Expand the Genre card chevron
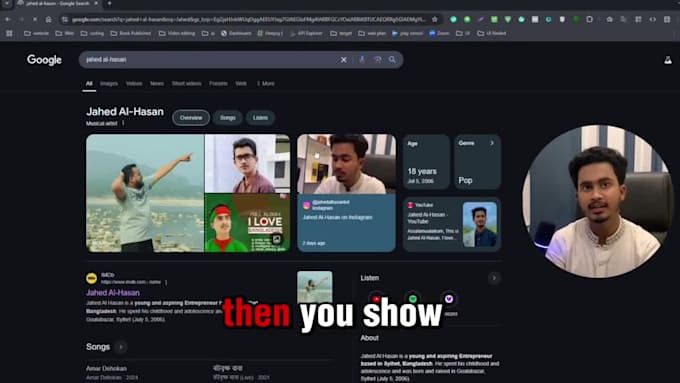This screenshot has width=680, height=383. (492, 143)
